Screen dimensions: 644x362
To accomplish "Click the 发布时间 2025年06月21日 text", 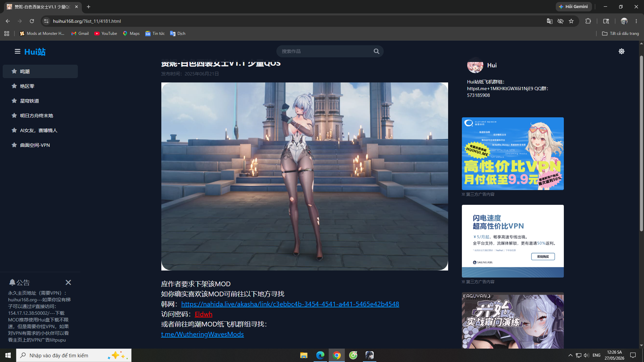I will (190, 74).
